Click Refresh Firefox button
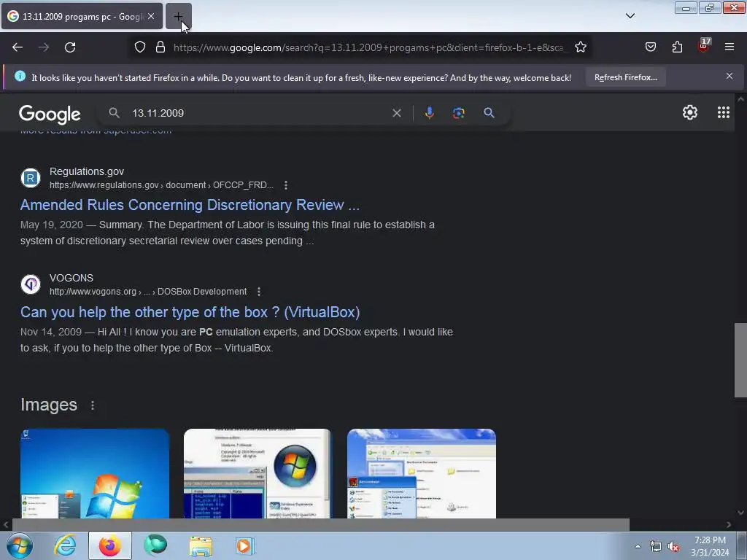Image resolution: width=747 pixels, height=560 pixels. tap(625, 77)
